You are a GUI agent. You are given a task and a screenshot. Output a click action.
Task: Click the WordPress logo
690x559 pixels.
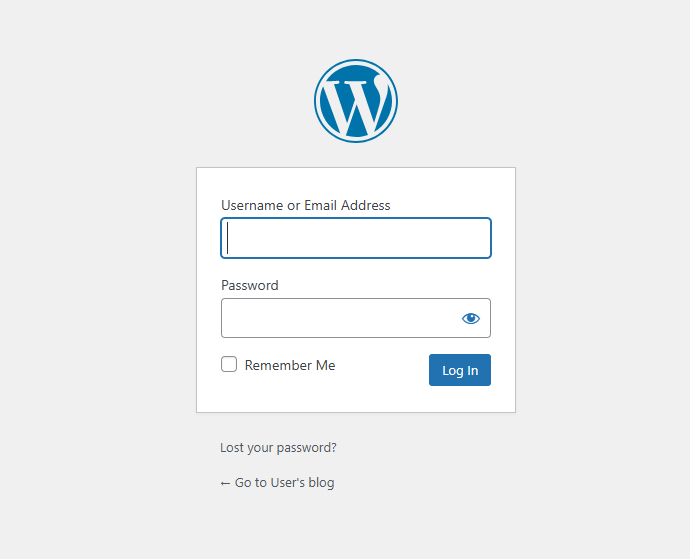pos(355,101)
